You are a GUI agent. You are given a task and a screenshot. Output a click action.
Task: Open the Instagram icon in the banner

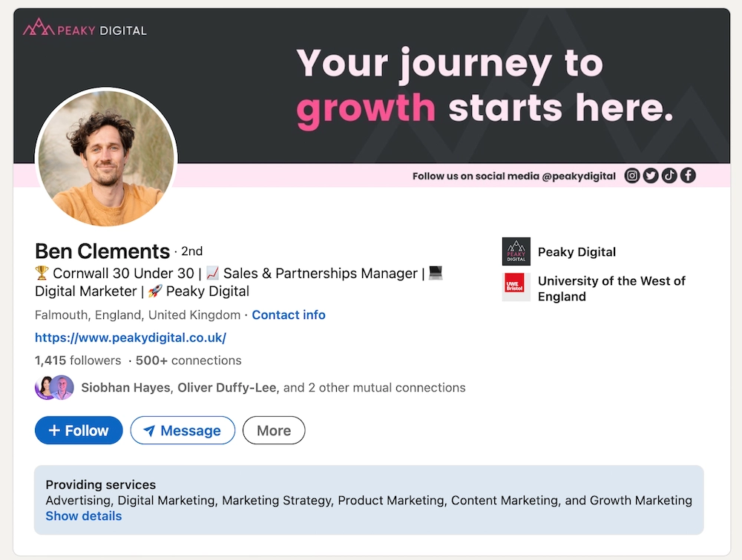click(x=631, y=175)
